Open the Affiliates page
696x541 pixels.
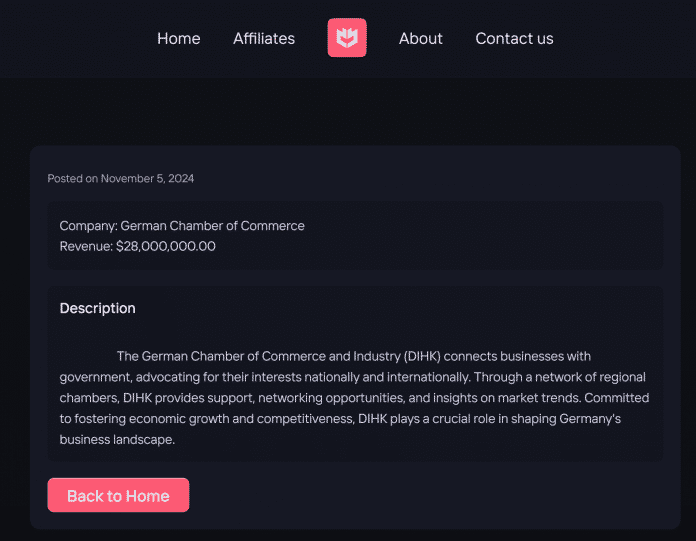(264, 39)
